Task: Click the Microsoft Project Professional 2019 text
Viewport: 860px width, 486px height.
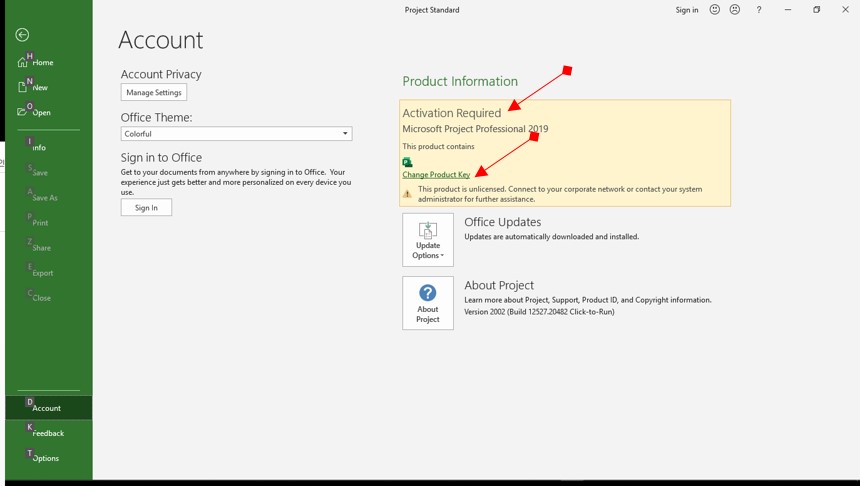Action: click(475, 129)
